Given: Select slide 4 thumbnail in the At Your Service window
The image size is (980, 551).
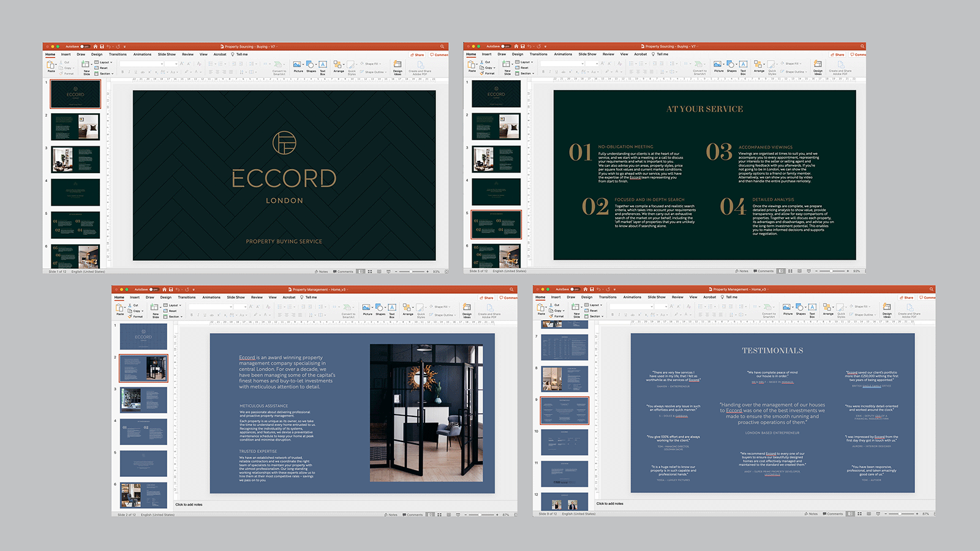Looking at the screenshot, I should coord(496,192).
